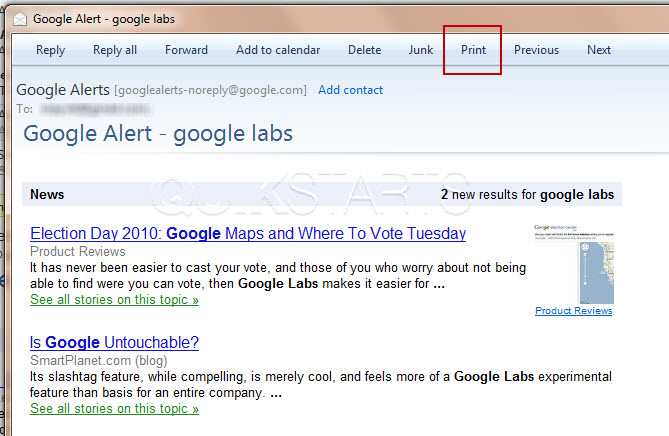Viewport: 669px width, 436px height.
Task: Open the Election Day 2010 article link
Action: pyautogui.click(x=248, y=233)
